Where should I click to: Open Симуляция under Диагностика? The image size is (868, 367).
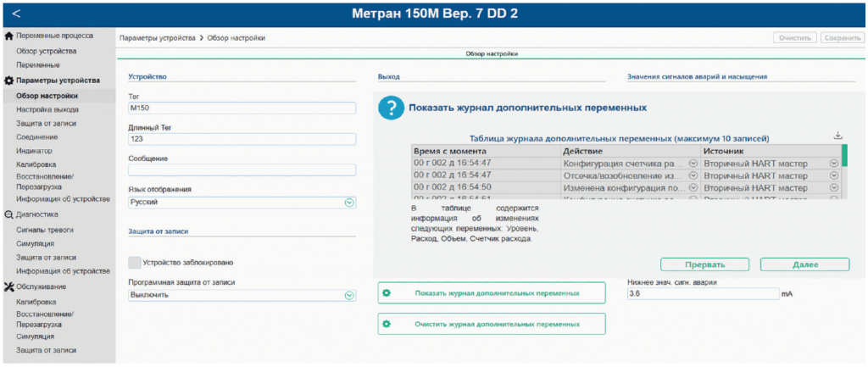click(x=36, y=243)
